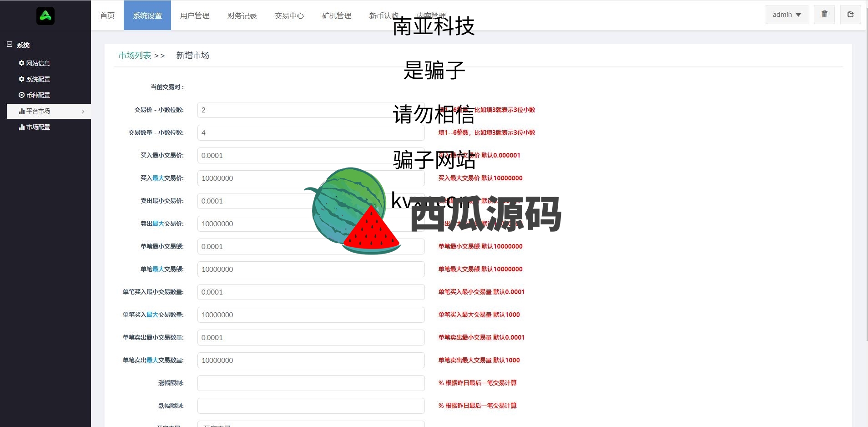This screenshot has width=868, height=427.
Task: Focus the 单笔卖出最小交易数量 field
Action: point(311,337)
